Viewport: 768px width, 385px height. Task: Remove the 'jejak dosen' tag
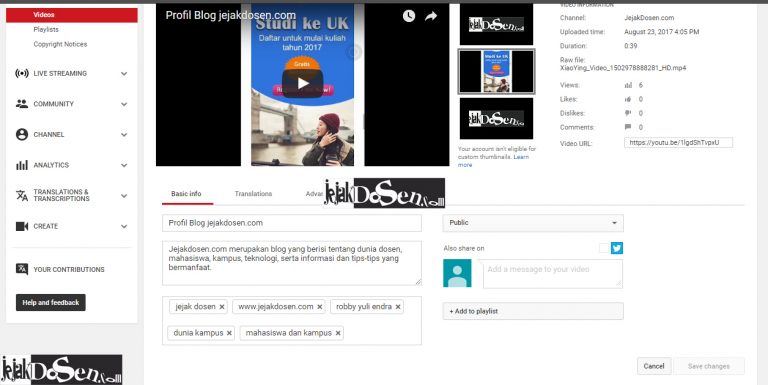[x=222, y=307]
